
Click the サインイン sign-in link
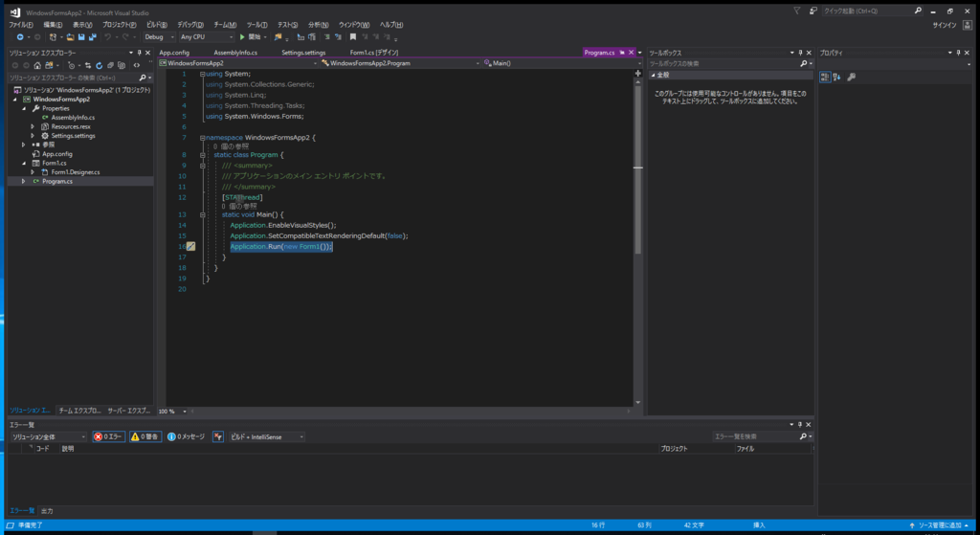[944, 25]
